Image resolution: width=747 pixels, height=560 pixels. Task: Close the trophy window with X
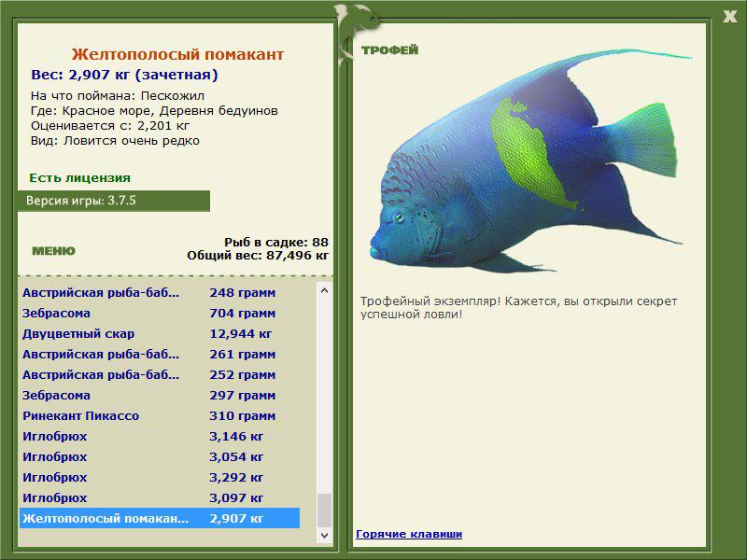point(730,17)
